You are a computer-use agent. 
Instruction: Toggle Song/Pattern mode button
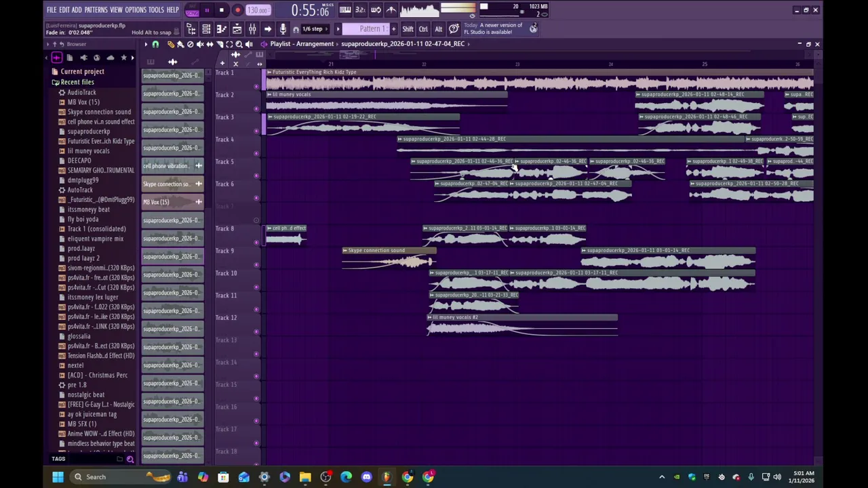click(x=192, y=10)
